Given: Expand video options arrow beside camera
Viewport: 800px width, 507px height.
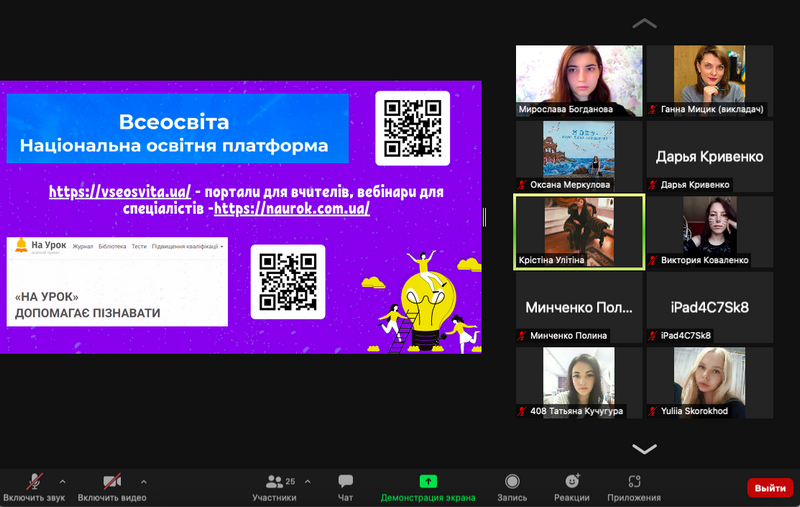Looking at the screenshot, I should (144, 481).
